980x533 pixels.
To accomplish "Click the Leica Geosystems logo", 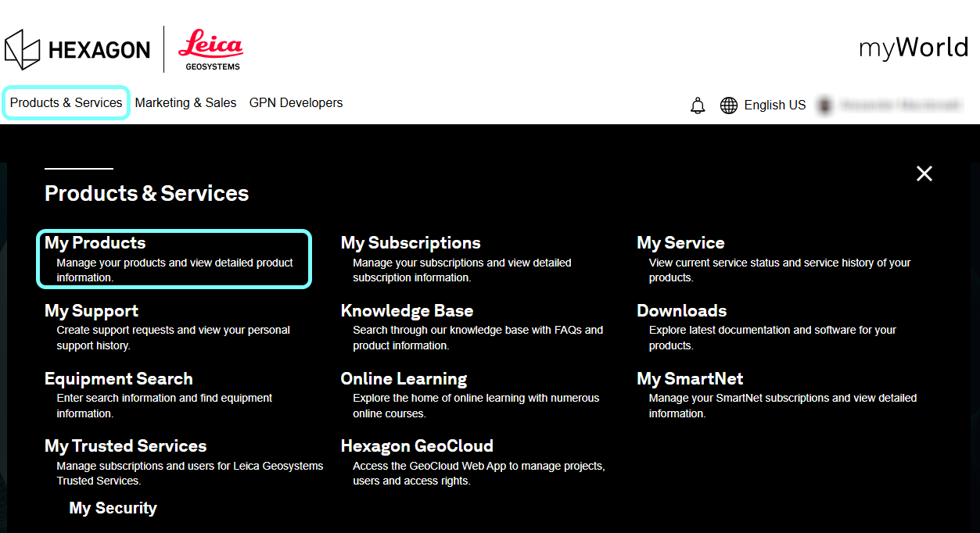I will coord(210,50).
